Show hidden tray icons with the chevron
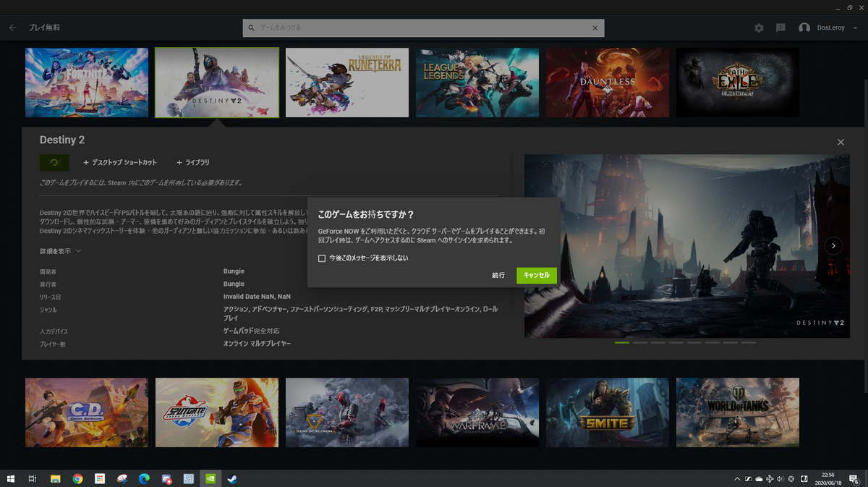This screenshot has height=487, width=868. (x=737, y=478)
